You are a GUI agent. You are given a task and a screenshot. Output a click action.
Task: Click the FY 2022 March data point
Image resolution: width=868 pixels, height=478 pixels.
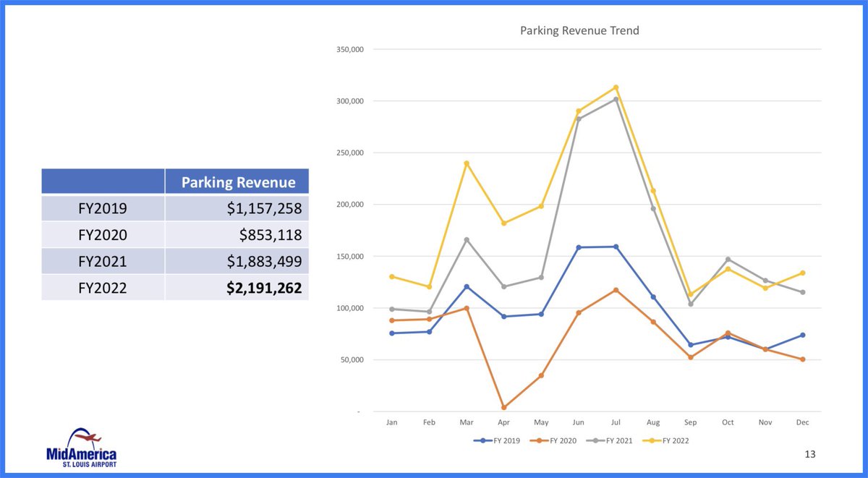[x=467, y=163]
